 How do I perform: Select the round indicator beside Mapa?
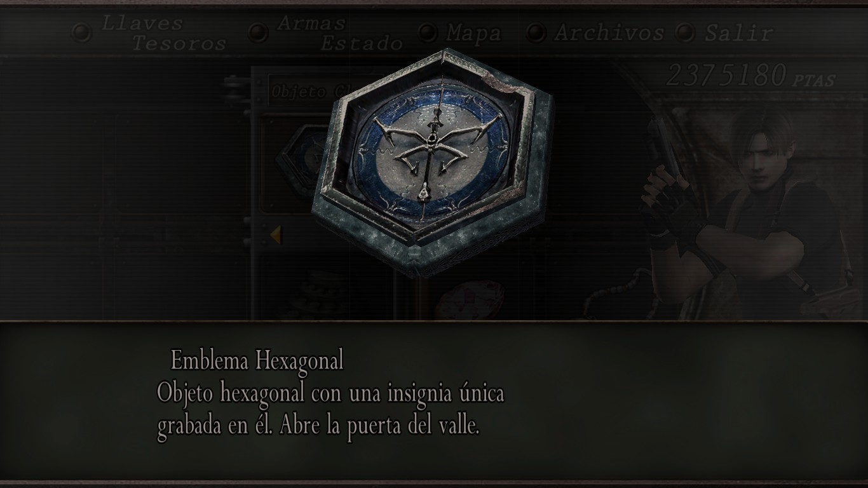(x=428, y=32)
